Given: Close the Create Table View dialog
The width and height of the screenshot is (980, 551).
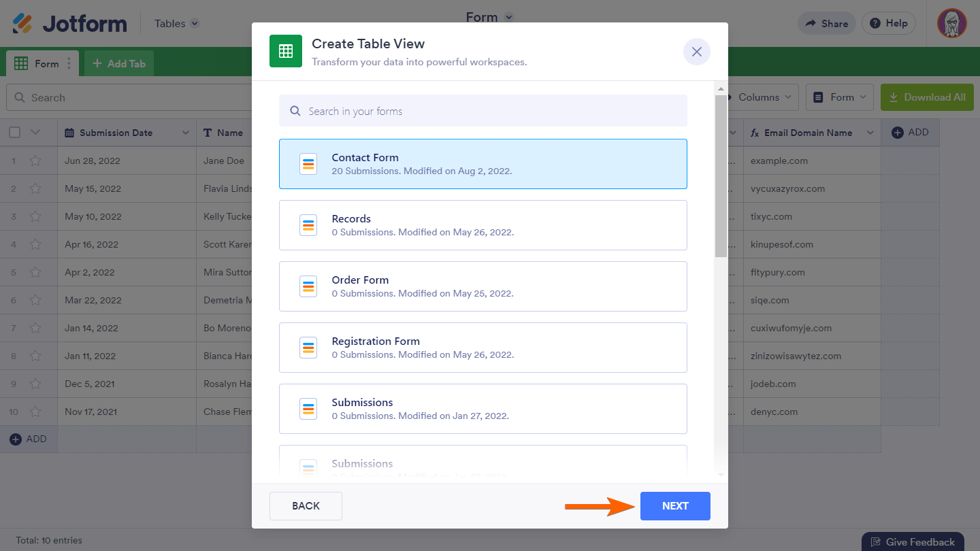Looking at the screenshot, I should pos(696,52).
